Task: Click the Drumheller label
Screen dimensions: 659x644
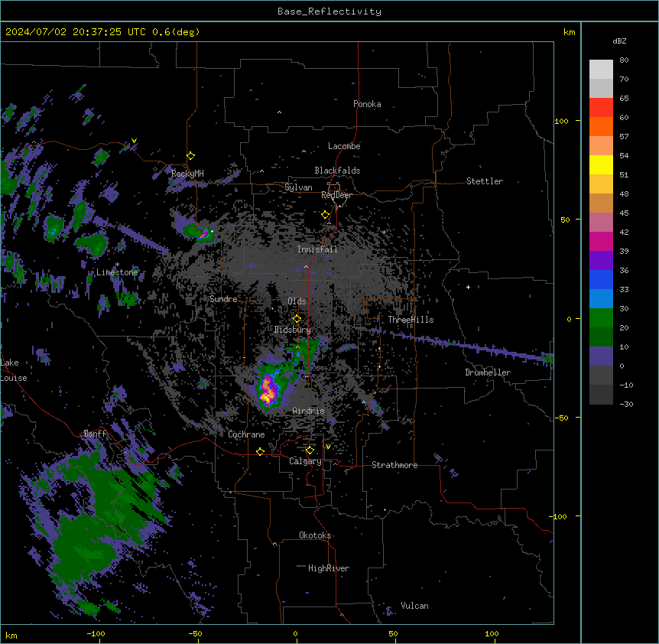Action: click(488, 372)
